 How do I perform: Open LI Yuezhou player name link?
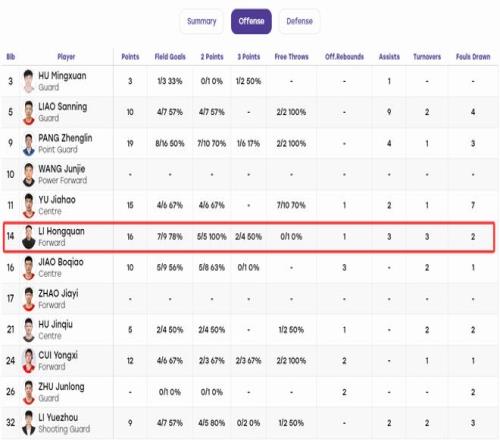pos(58,417)
